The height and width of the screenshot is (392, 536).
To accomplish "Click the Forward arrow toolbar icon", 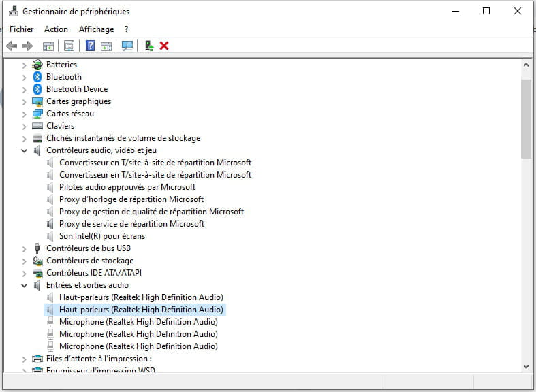I will point(27,46).
